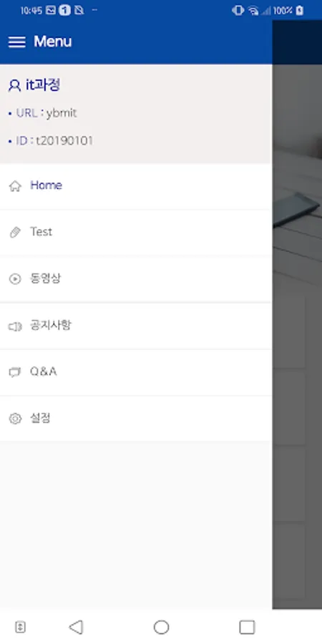Tap the hamburger menu icon
The width and height of the screenshot is (322, 644).
tap(17, 42)
